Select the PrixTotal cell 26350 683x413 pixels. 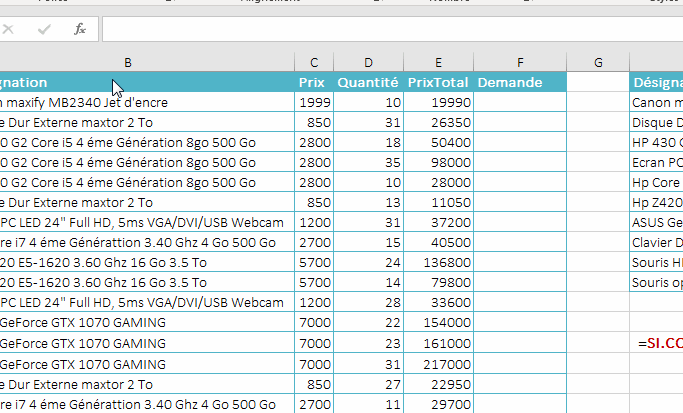pyautogui.click(x=438, y=122)
